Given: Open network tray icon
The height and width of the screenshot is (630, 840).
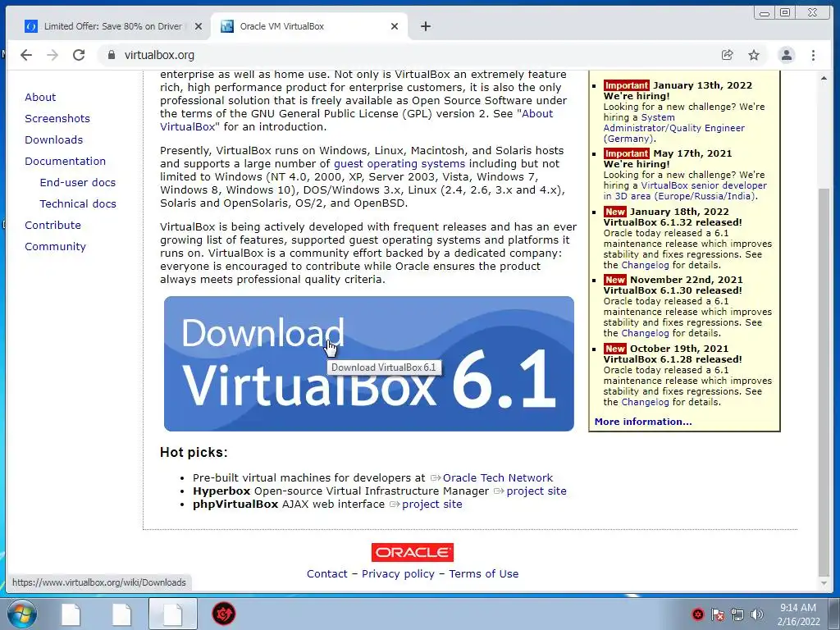Looking at the screenshot, I should tap(737, 614).
